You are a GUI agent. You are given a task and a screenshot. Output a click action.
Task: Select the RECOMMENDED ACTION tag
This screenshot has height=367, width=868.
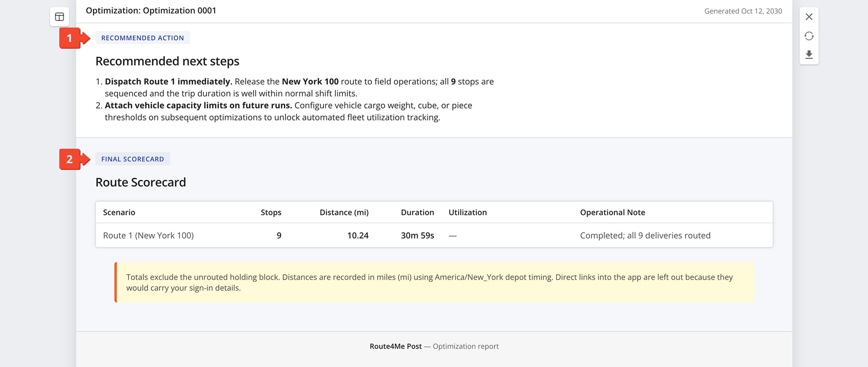coord(142,38)
